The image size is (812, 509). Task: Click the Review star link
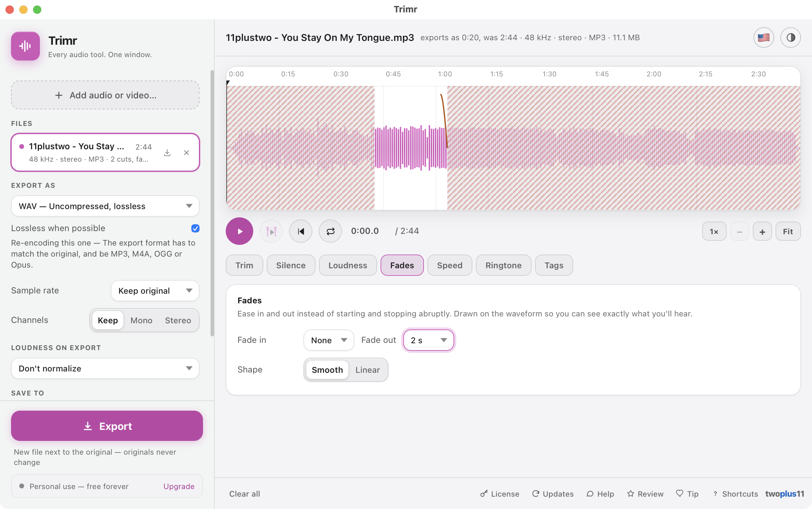[645, 494]
